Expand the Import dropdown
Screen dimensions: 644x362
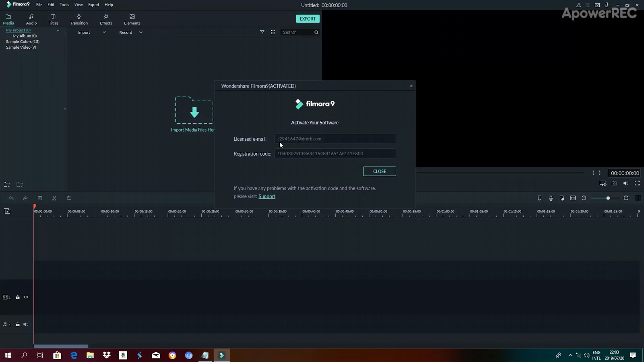pos(104,32)
